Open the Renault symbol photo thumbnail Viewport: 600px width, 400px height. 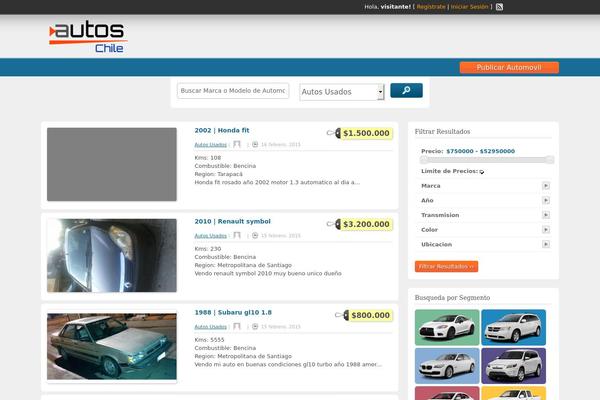(x=112, y=255)
